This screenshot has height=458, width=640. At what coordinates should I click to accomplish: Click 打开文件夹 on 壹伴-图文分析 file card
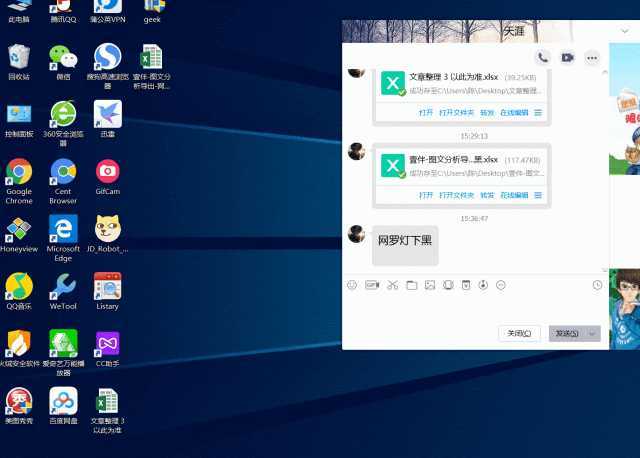[456, 195]
